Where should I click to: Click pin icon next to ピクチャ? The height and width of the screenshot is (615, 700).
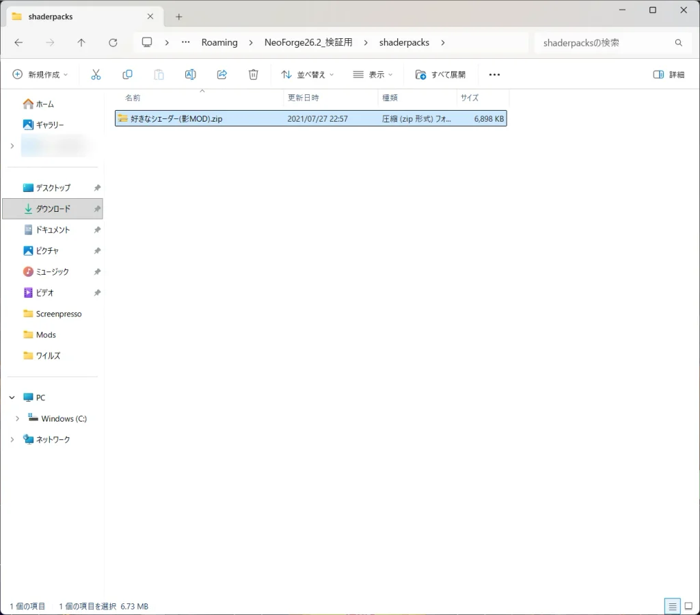click(97, 251)
